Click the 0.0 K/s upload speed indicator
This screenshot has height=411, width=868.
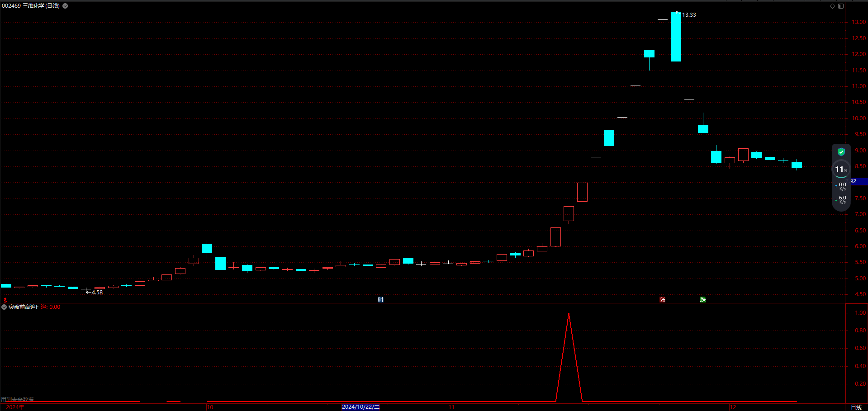pos(841,186)
